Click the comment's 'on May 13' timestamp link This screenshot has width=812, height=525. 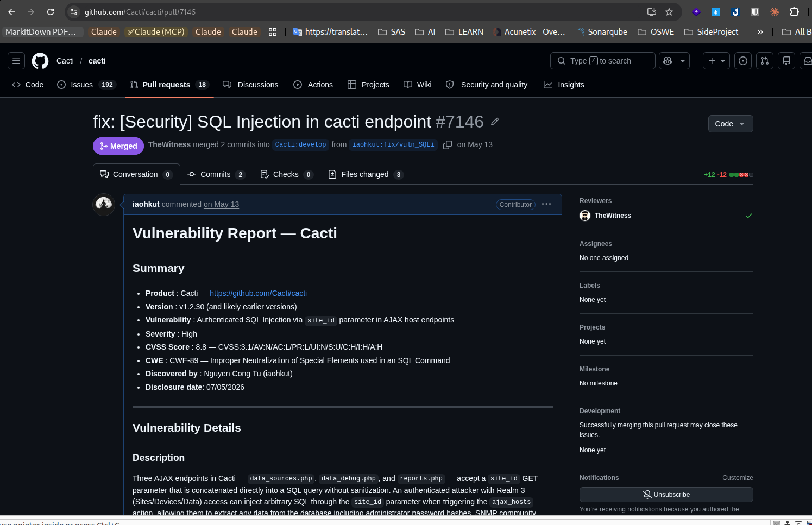(221, 204)
